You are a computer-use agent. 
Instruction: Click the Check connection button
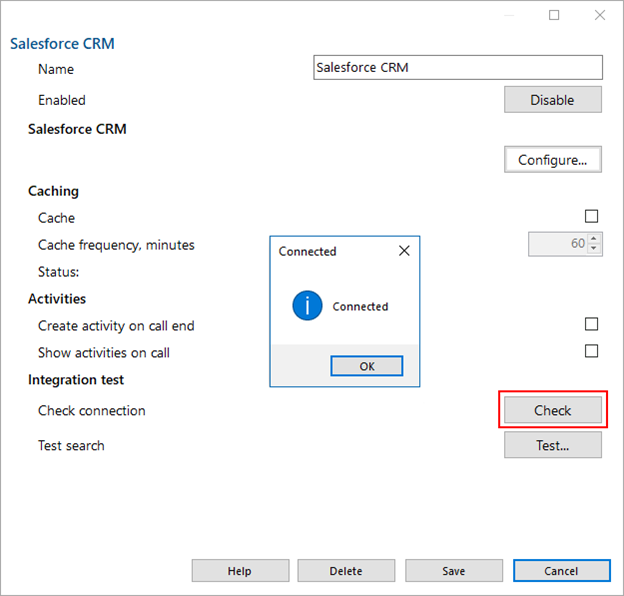[x=553, y=410]
